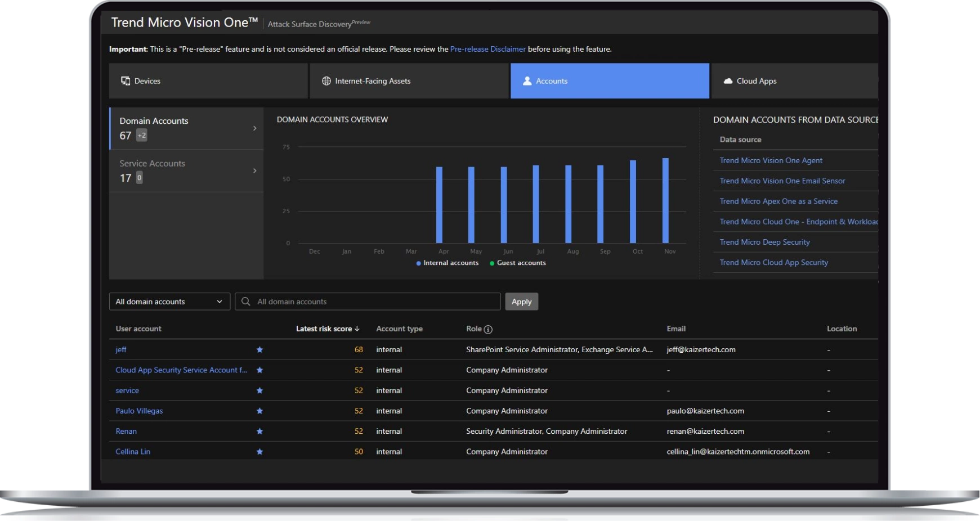Toggle the star in the service row
The width and height of the screenshot is (980, 521).
(x=259, y=390)
